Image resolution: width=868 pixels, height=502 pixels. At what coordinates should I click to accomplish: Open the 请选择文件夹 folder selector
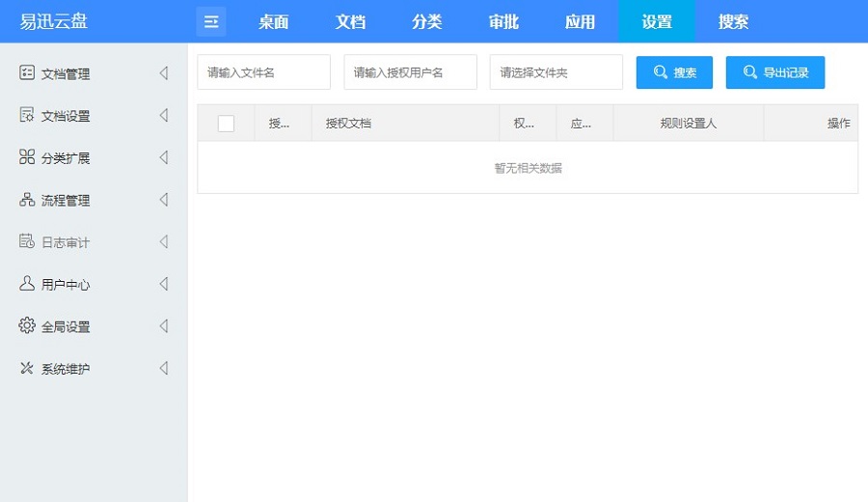click(556, 72)
